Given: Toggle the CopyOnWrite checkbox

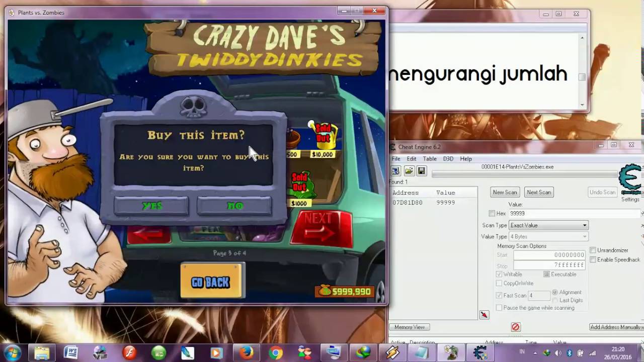Looking at the screenshot, I should (x=499, y=283).
